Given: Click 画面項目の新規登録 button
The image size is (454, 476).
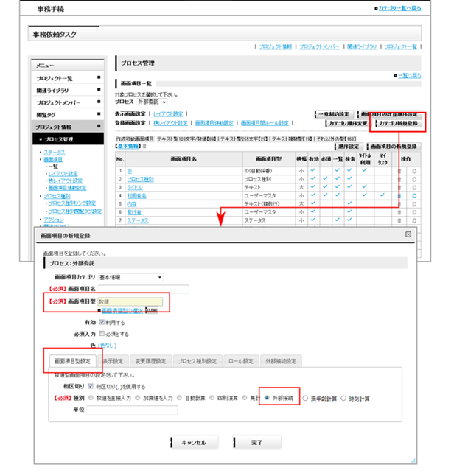Looking at the screenshot, I should pyautogui.click(x=394, y=147).
